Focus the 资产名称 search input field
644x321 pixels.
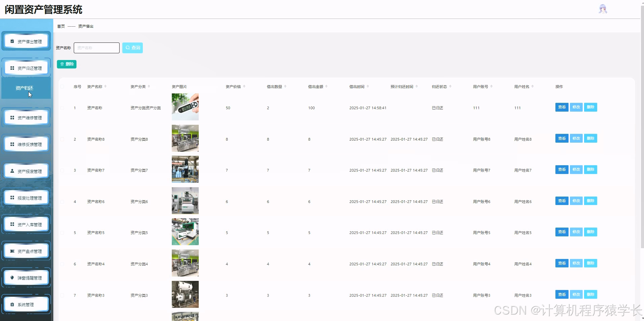pyautogui.click(x=97, y=48)
